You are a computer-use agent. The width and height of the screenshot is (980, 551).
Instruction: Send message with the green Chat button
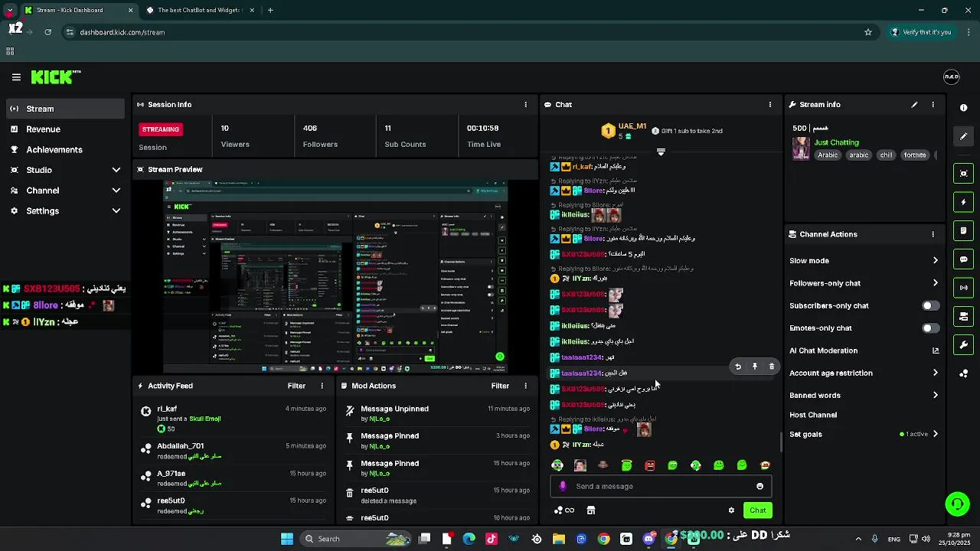tap(757, 510)
